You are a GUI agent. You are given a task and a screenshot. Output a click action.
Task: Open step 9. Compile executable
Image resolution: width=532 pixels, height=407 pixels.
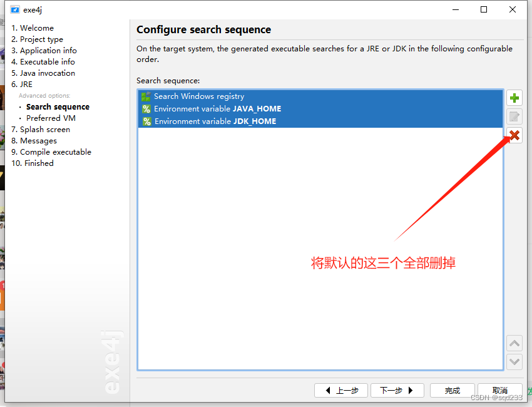tap(51, 152)
